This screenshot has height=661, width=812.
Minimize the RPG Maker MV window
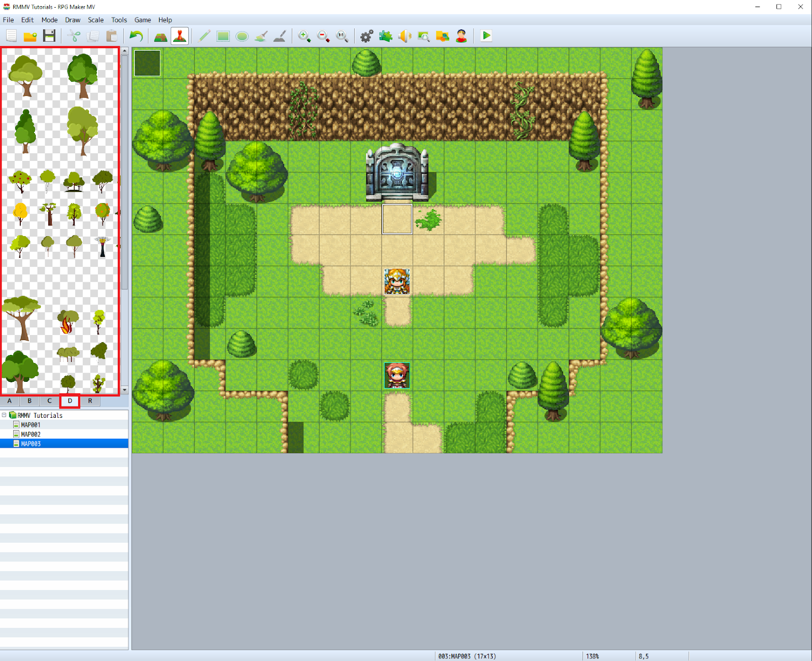757,7
